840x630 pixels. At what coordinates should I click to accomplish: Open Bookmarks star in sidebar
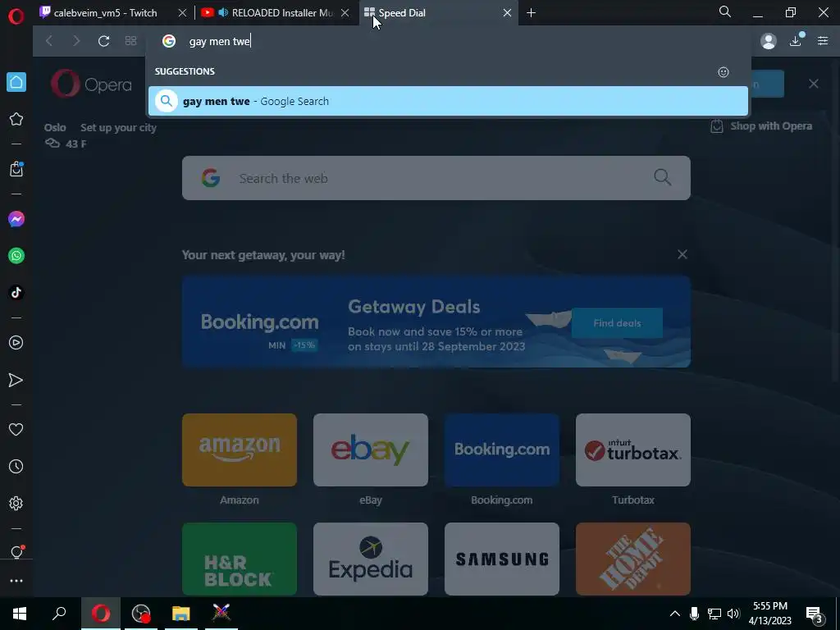[x=16, y=119]
